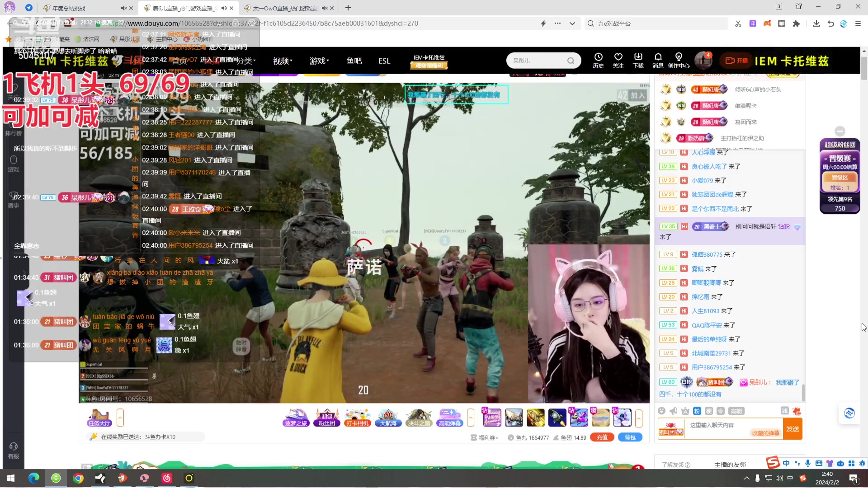Screen dimensions: 868x488
Task: Click the chat list scrollbar
Action: (x=803, y=392)
